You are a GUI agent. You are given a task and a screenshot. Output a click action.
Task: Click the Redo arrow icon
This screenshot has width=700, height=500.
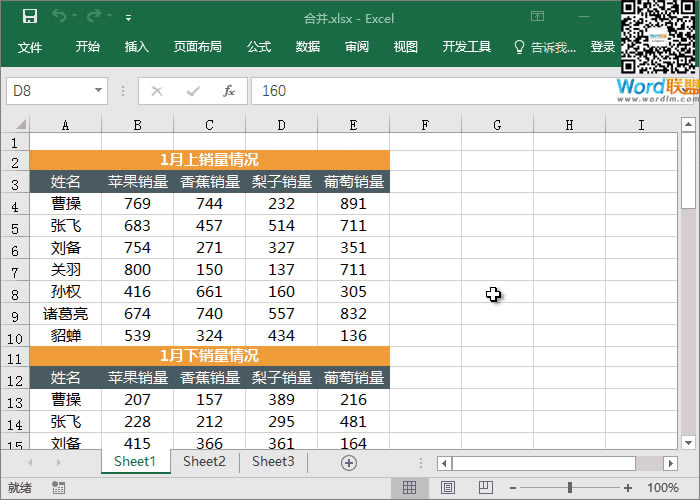95,17
